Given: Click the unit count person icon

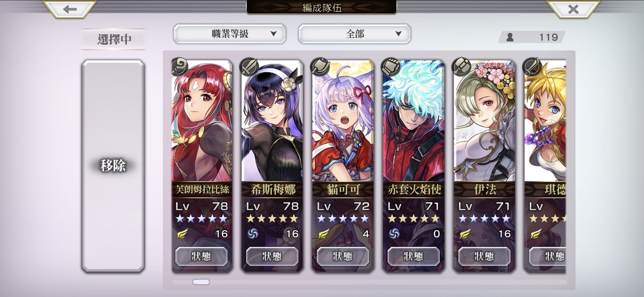Looking at the screenshot, I should pos(510,37).
